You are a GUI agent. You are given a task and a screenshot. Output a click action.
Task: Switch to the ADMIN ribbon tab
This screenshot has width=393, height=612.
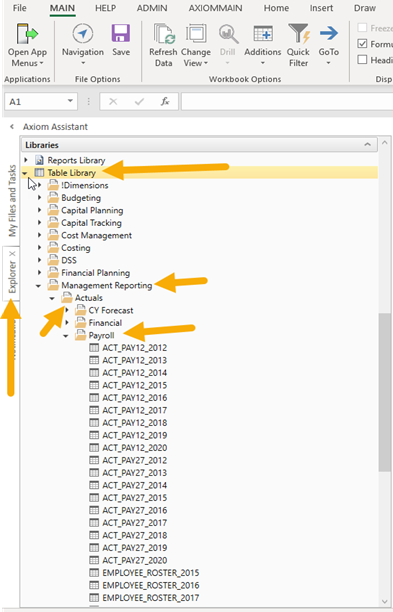click(152, 8)
